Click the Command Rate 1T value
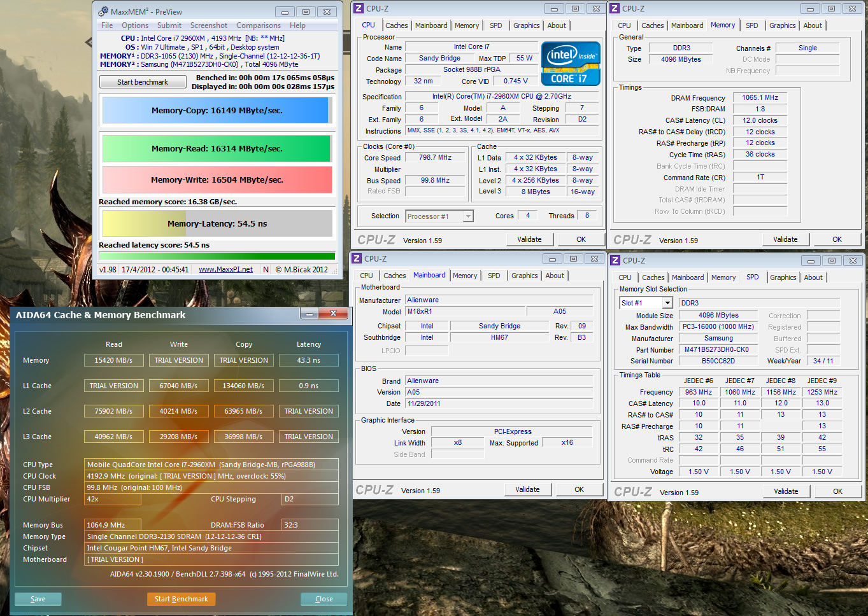Screen dimensions: 868x616 point(760,177)
